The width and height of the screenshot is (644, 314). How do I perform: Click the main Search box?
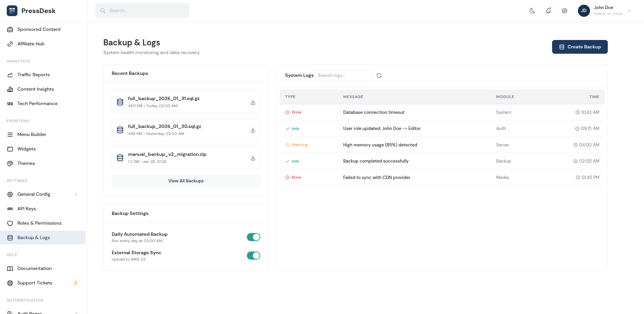142,11
